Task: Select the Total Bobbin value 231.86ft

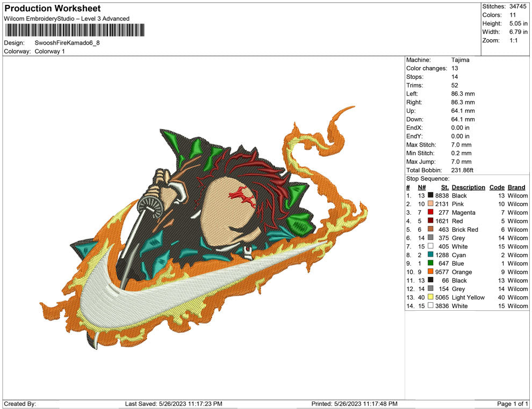Action: point(463,170)
